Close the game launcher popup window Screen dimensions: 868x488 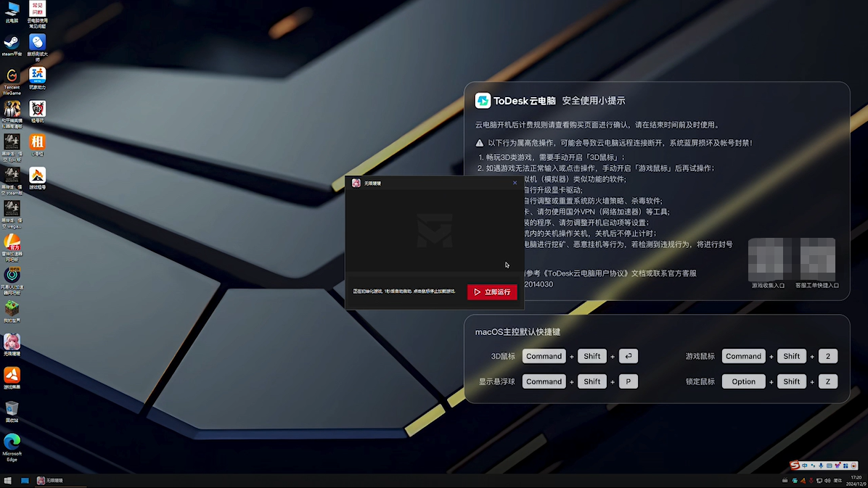click(x=515, y=183)
